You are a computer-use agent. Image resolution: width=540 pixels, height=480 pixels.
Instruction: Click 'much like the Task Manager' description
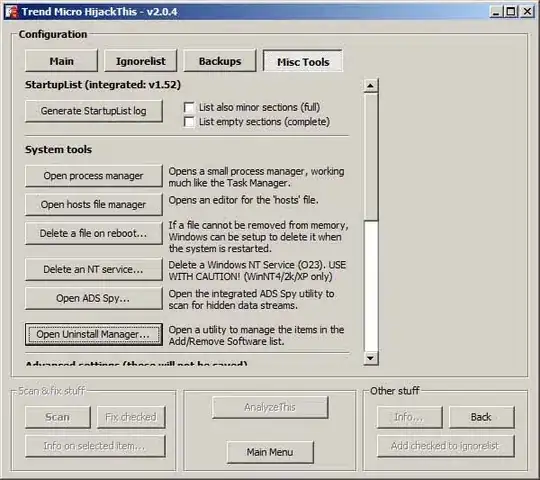[x=256, y=177]
